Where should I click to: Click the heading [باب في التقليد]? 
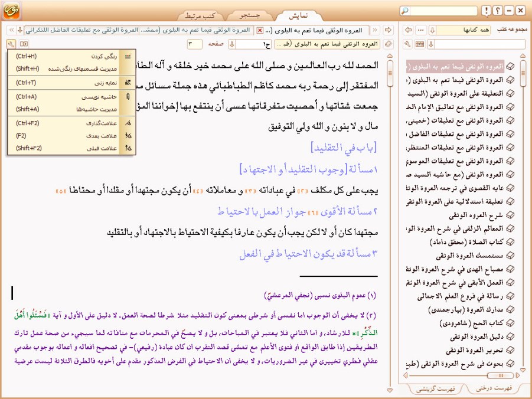pyautogui.click(x=344, y=148)
